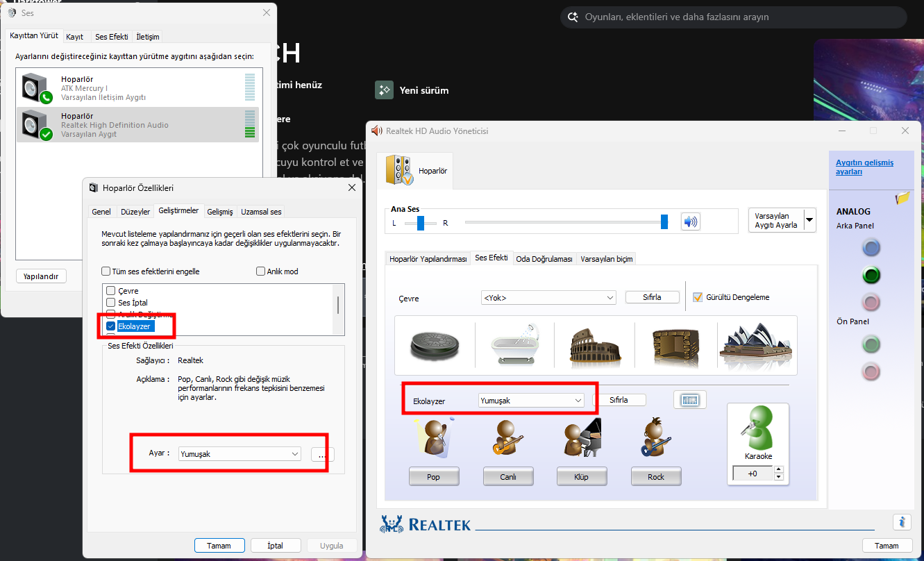Image resolution: width=924 pixels, height=561 pixels.
Task: Increase the Karaoke value with up arrow
Action: point(778,470)
